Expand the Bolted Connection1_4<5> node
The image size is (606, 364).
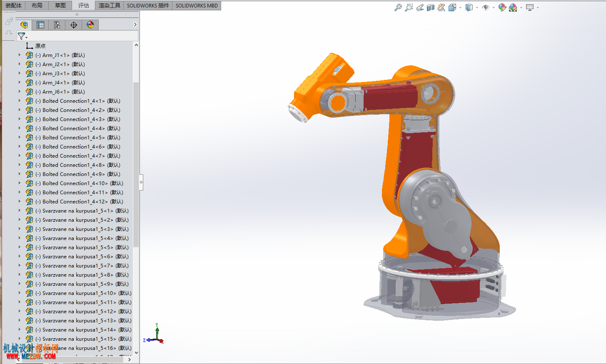tap(20, 137)
